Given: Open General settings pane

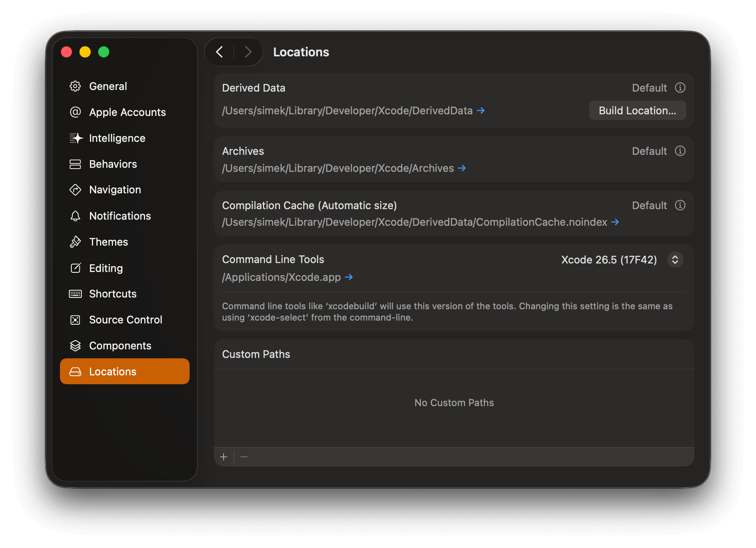Looking at the screenshot, I should [x=125, y=86].
